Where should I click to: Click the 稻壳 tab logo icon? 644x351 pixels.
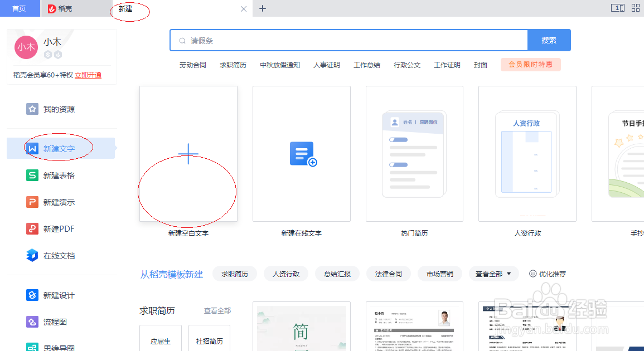(52, 8)
